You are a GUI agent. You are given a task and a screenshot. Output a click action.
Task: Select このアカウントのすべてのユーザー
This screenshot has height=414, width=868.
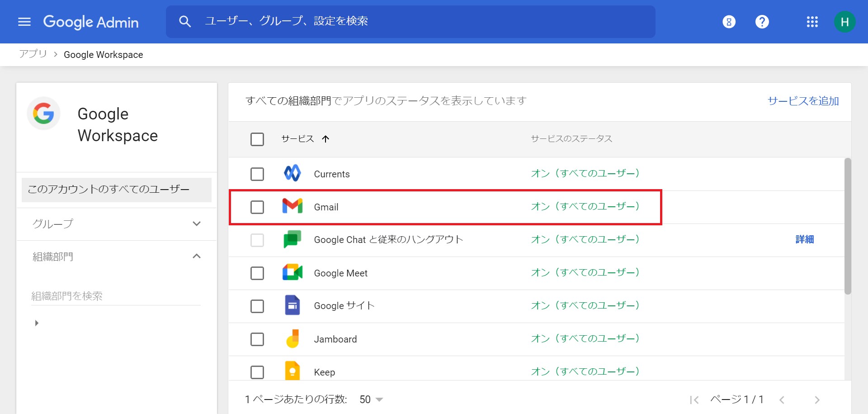[x=117, y=190]
